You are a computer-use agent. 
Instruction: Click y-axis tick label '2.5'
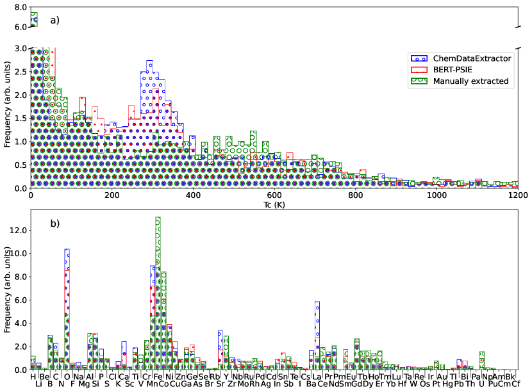21,72
